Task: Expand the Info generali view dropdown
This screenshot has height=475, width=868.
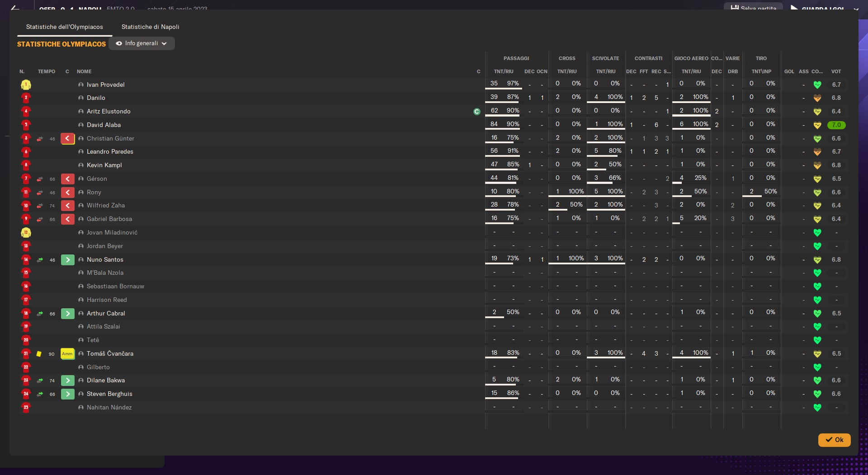Action: 142,43
